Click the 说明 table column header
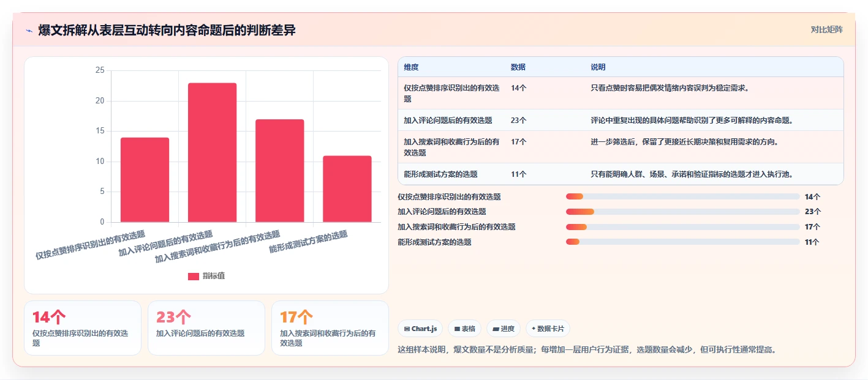Image resolution: width=868 pixels, height=380 pixels. tap(598, 67)
